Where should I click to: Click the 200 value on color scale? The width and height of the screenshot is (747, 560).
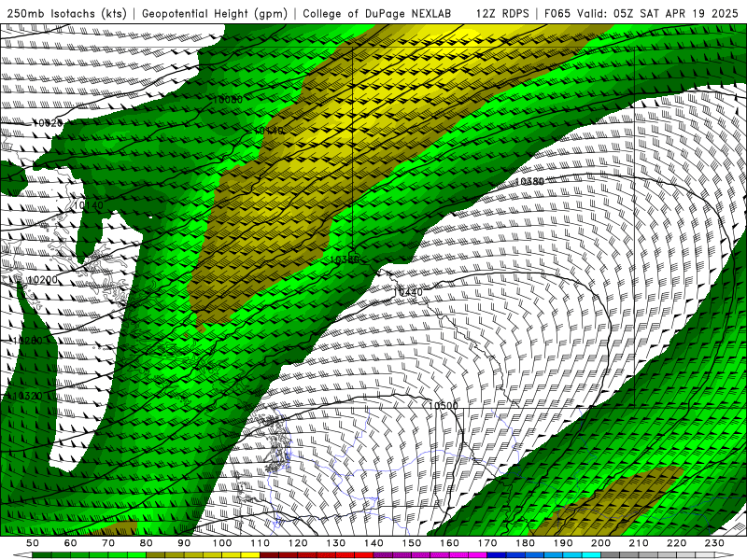pyautogui.click(x=601, y=543)
